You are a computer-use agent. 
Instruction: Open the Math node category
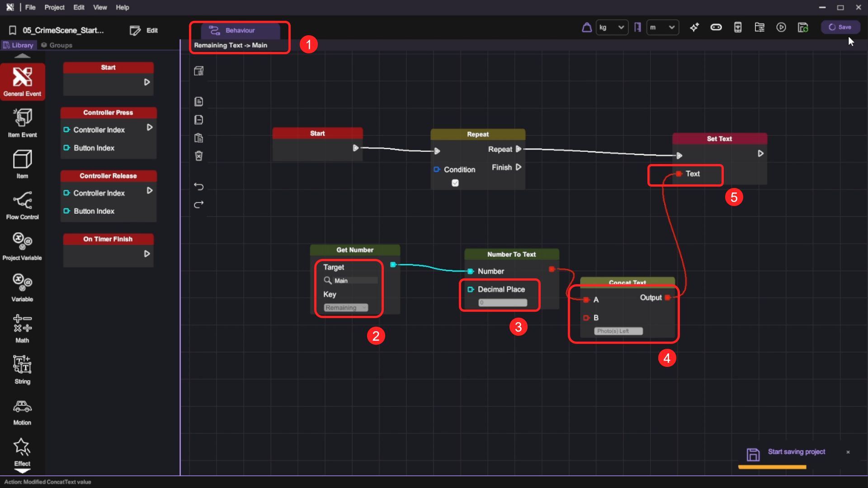(x=22, y=328)
